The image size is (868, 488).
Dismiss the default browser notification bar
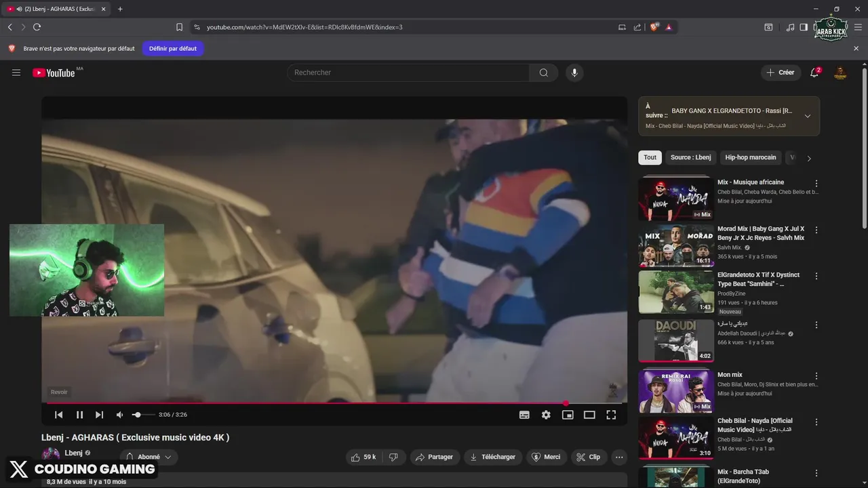point(856,49)
